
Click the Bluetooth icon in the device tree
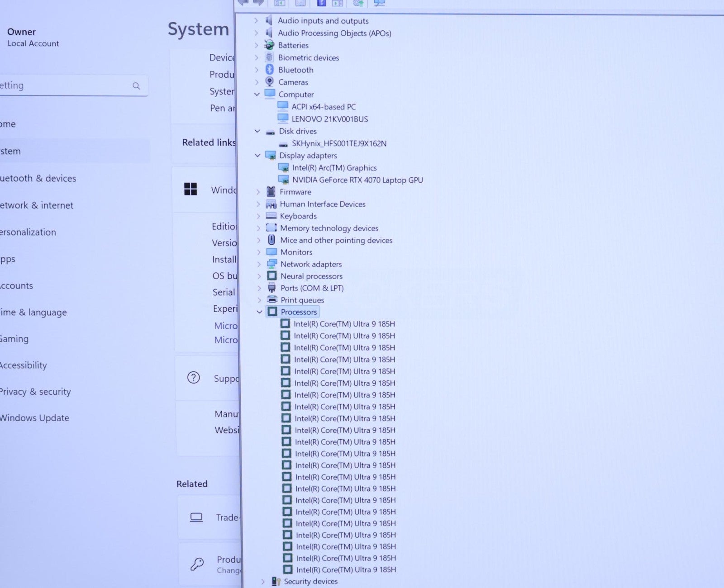[x=270, y=70]
